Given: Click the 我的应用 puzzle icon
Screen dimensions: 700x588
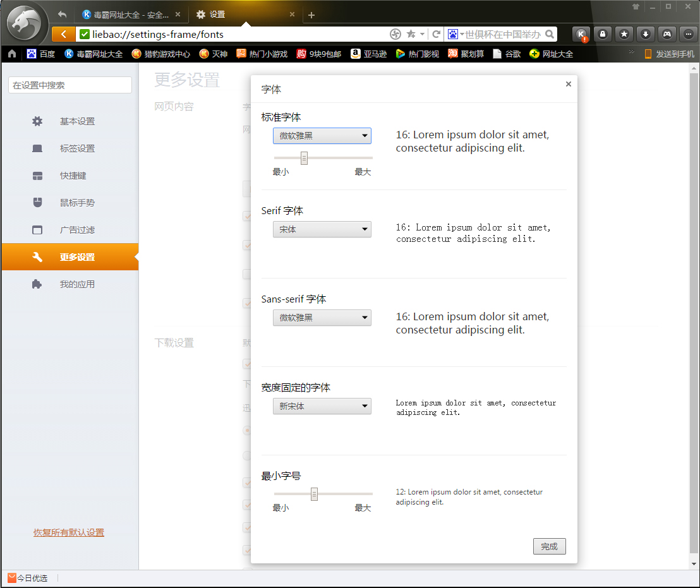Looking at the screenshot, I should click(x=37, y=284).
